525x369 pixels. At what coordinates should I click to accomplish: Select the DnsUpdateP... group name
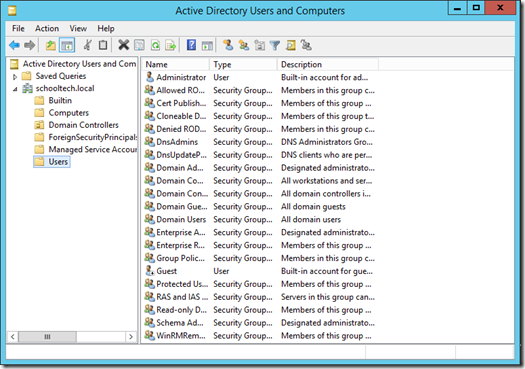click(181, 155)
